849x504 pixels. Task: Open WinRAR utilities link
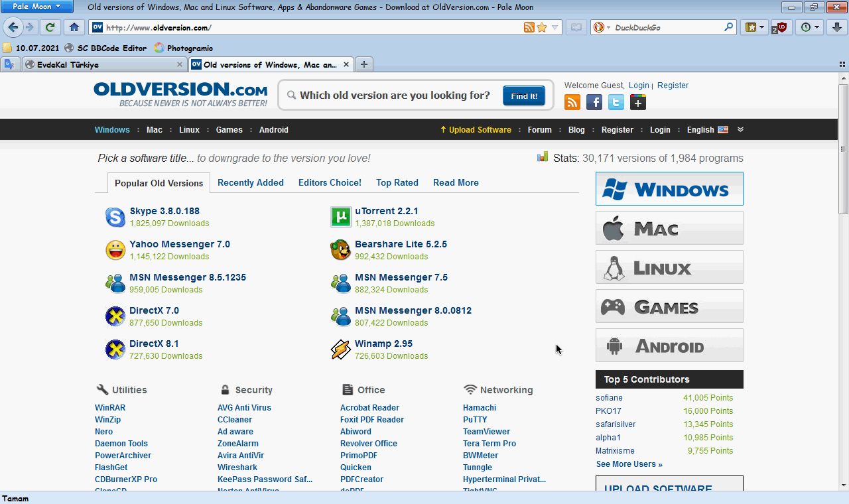click(x=110, y=408)
